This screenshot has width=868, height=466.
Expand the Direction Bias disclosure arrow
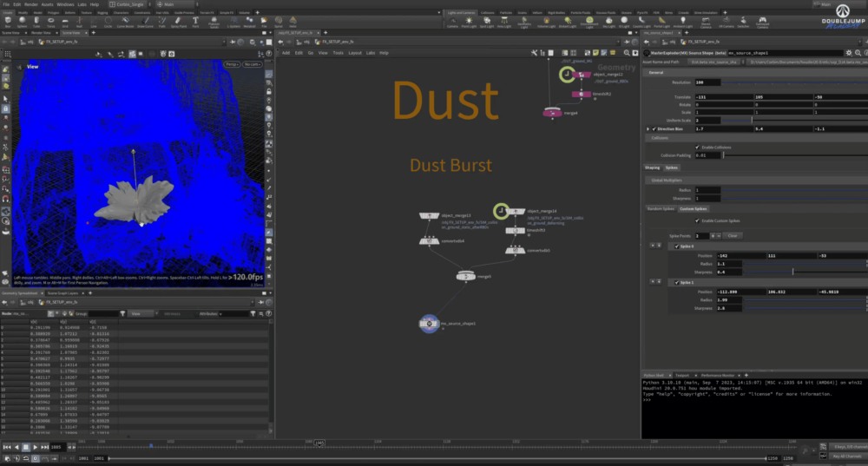(648, 129)
